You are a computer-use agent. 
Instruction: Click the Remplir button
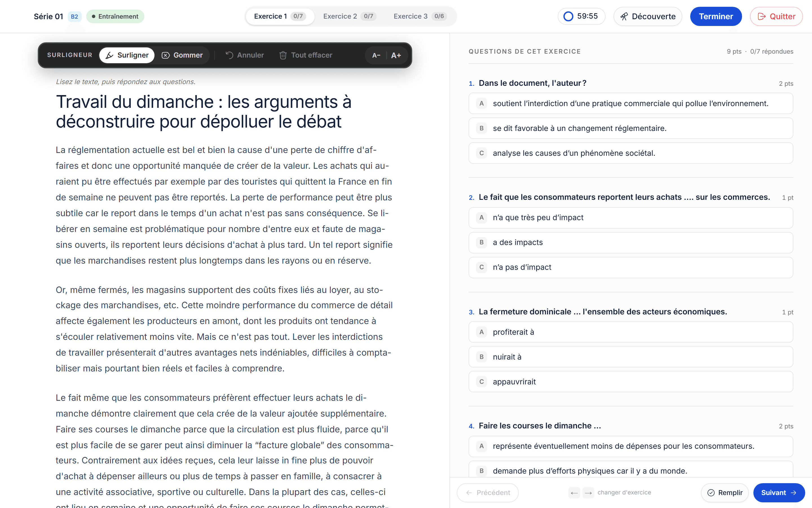725,492
